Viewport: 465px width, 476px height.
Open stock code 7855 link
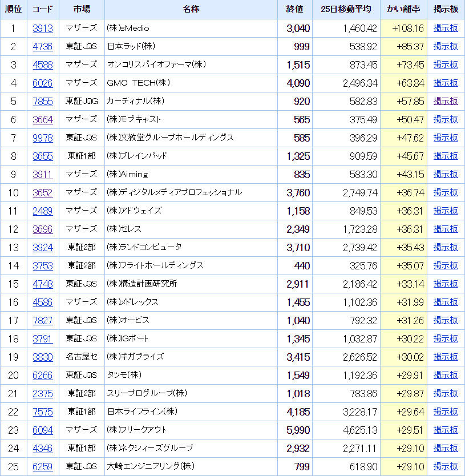(x=43, y=101)
